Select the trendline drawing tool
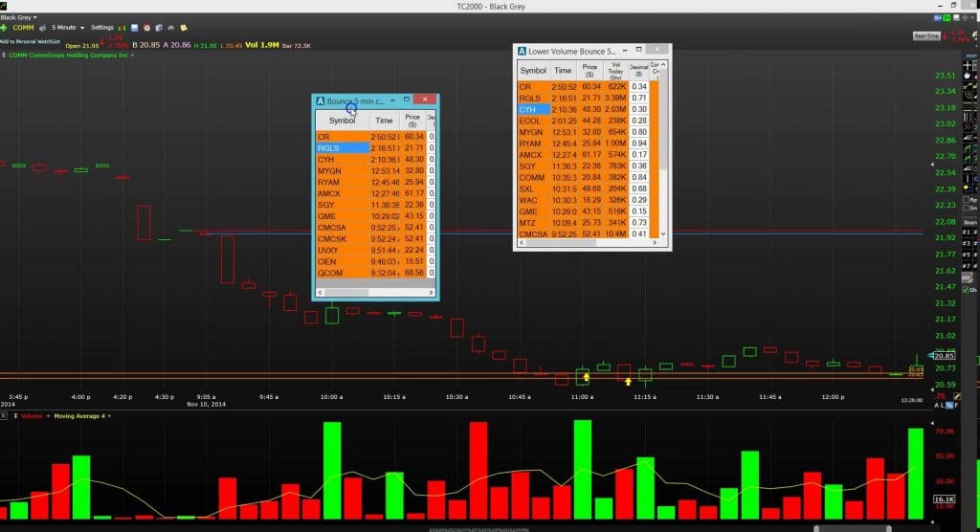 pos(968,86)
